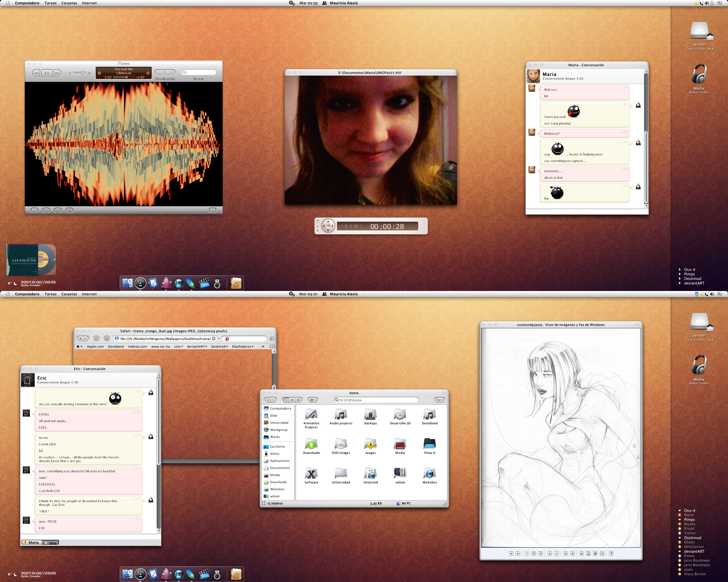Image resolution: width=728 pixels, height=582 pixels.
Task: Collapse the Deskmod contact group above Ellada
Action: point(680,538)
